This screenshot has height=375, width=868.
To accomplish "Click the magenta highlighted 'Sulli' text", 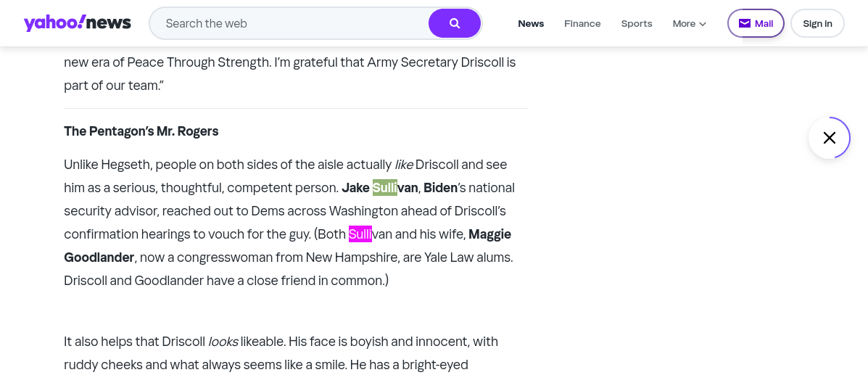I will point(360,234).
